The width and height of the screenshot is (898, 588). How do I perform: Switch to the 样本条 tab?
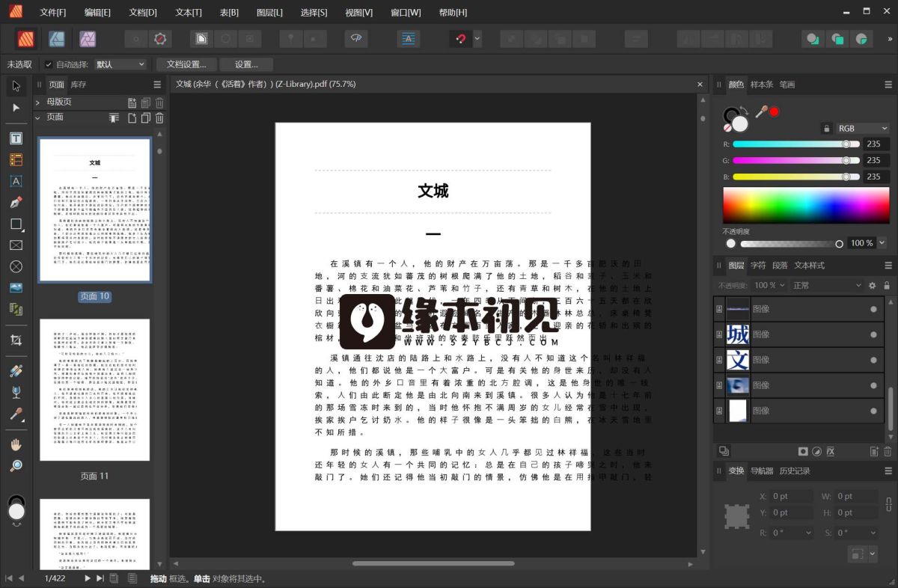pyautogui.click(x=762, y=85)
